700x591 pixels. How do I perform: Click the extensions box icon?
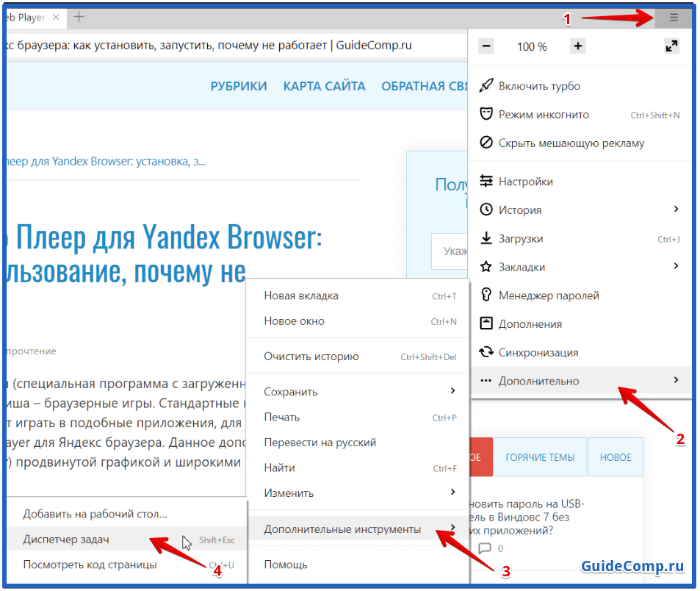click(x=486, y=323)
